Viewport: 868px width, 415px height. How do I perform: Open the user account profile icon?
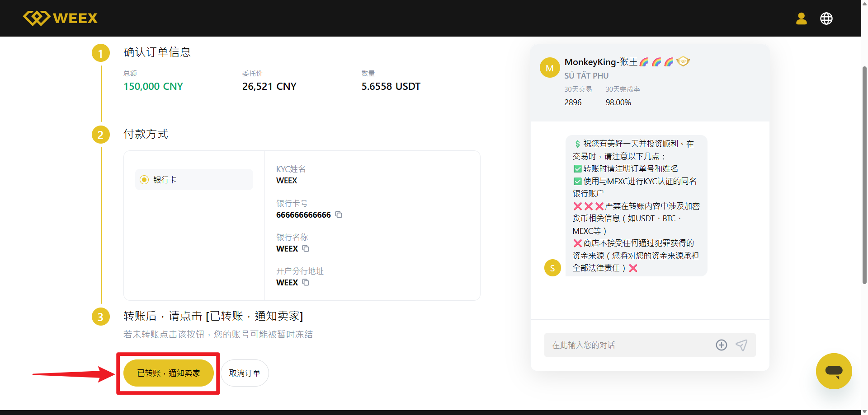(x=801, y=19)
